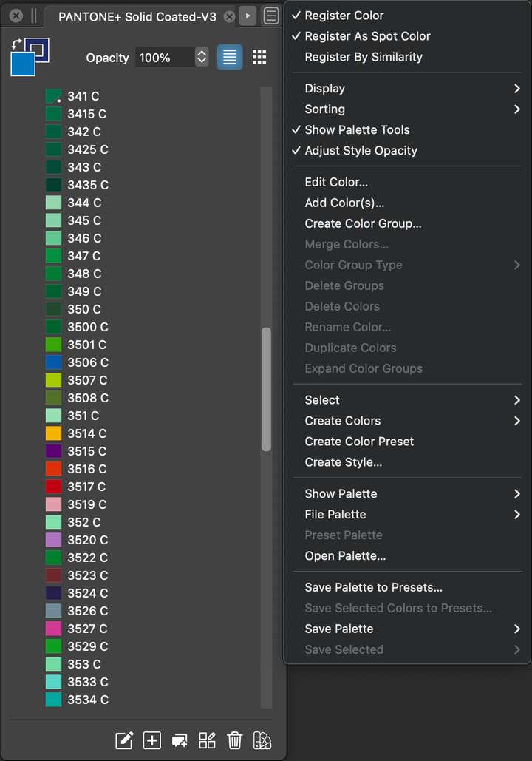
Task: Switch palette to grid view
Action: tap(259, 57)
